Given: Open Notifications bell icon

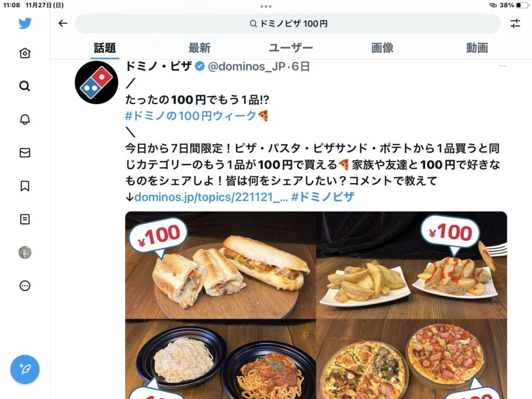Looking at the screenshot, I should 25,119.
